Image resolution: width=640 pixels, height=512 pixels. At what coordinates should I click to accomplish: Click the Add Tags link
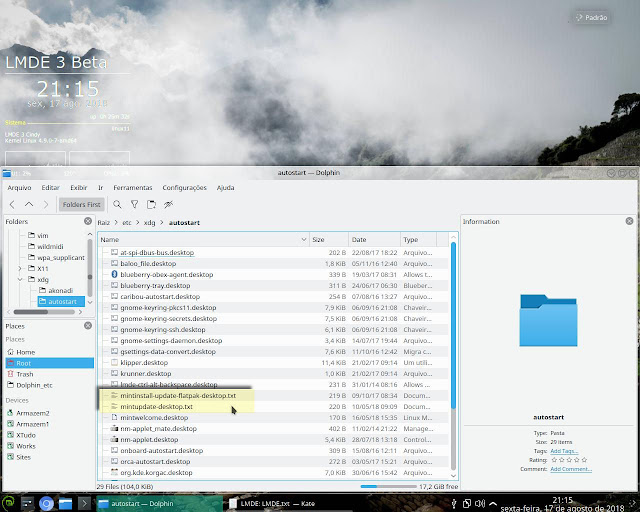[564, 451]
